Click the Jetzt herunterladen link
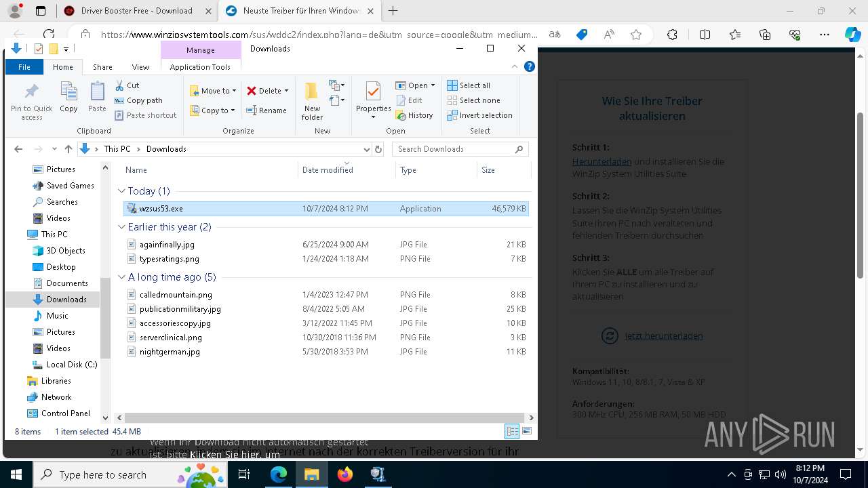 pos(663,336)
